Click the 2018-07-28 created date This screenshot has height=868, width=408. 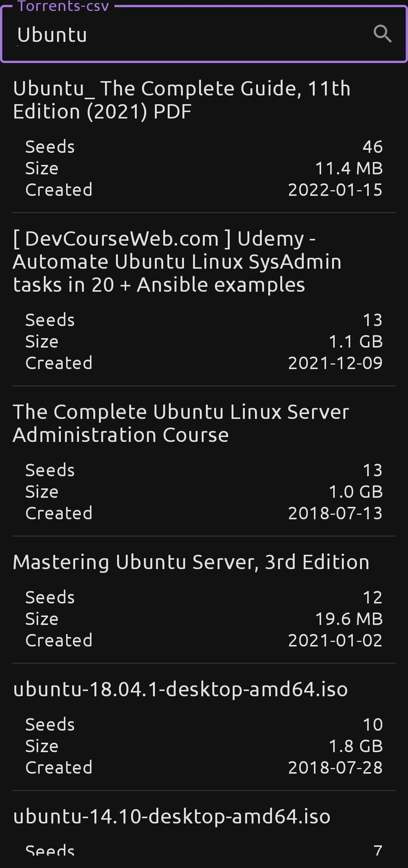pos(335,768)
